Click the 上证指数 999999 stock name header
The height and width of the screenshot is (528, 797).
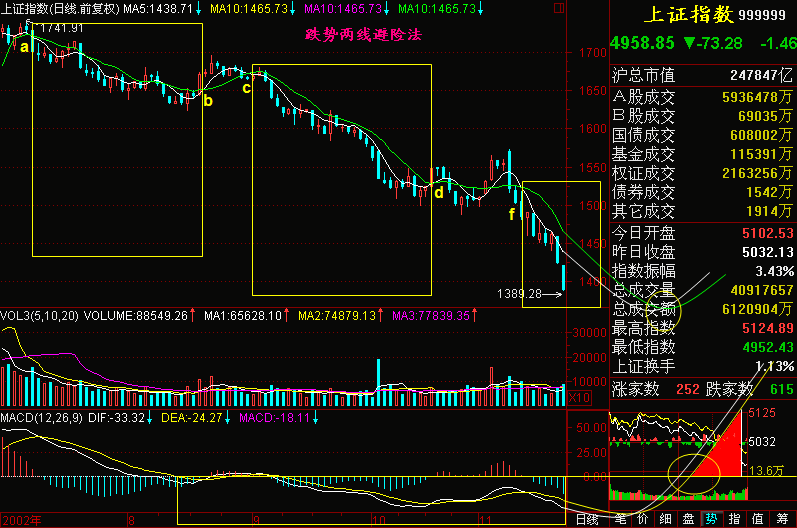click(715, 15)
